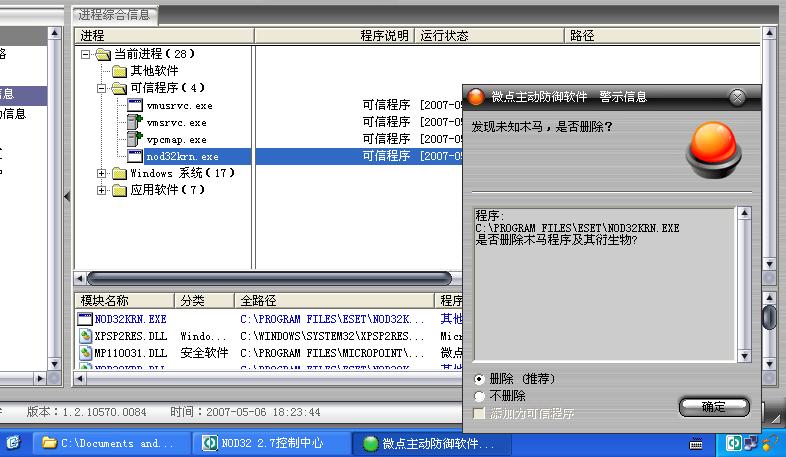Click the red alarm light in alert dialog

(x=714, y=149)
